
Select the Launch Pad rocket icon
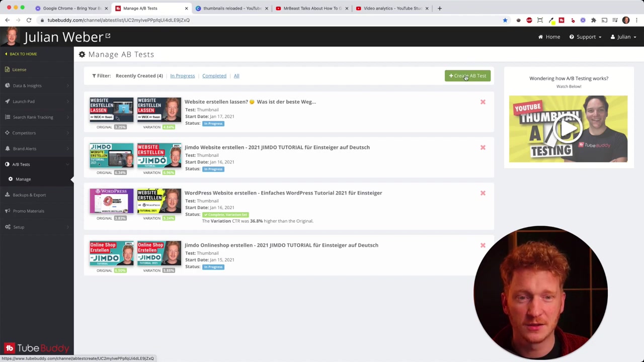[x=8, y=101]
